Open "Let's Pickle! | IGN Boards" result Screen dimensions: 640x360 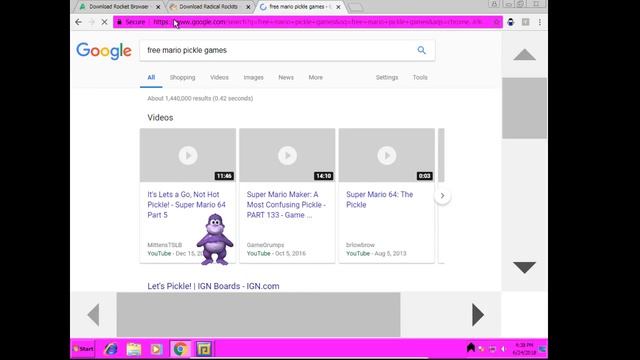point(213,286)
